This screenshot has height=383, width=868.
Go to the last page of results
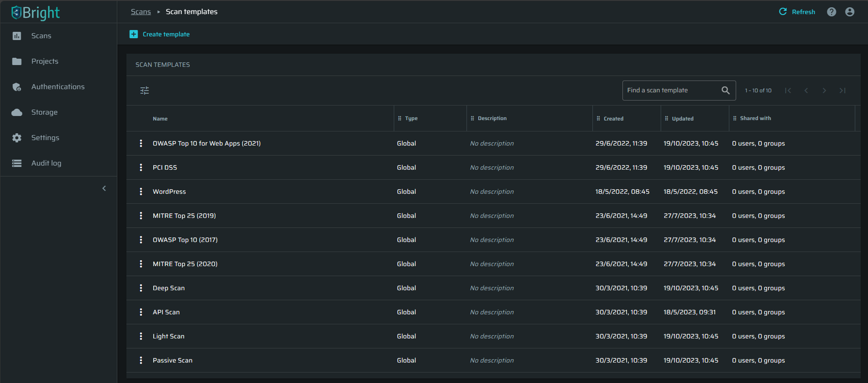click(x=843, y=91)
